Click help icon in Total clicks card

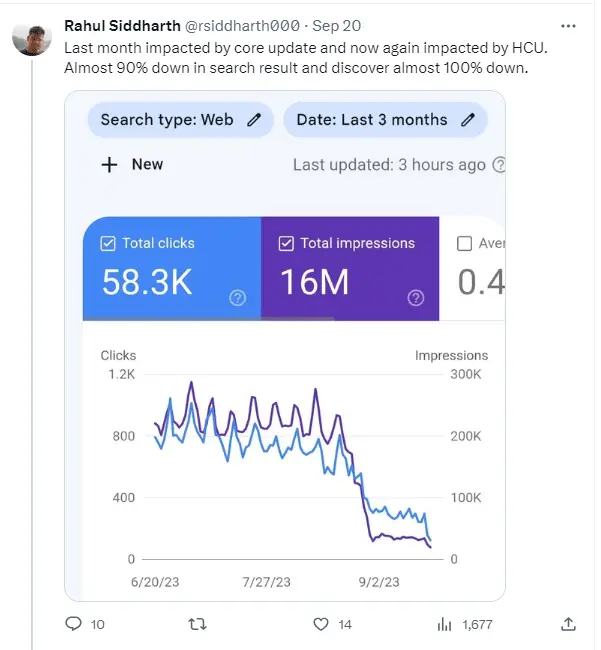[x=237, y=298]
